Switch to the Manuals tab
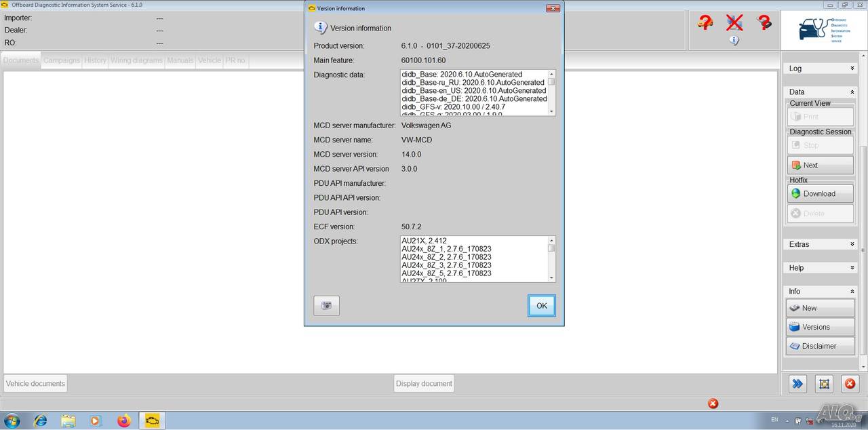The height and width of the screenshot is (430, 868). pyautogui.click(x=180, y=60)
